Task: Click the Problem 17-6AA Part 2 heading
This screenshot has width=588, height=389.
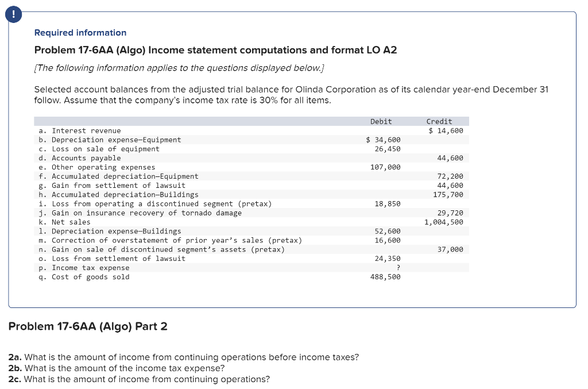Action: pyautogui.click(x=88, y=326)
